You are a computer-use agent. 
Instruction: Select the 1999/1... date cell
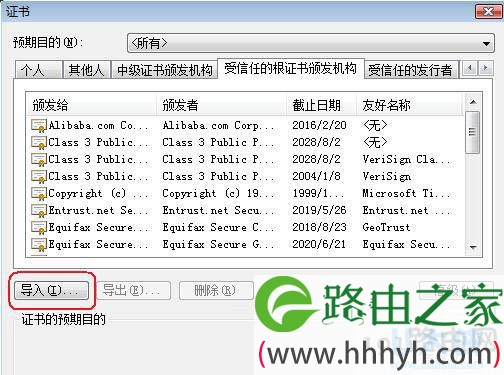[x=318, y=194]
